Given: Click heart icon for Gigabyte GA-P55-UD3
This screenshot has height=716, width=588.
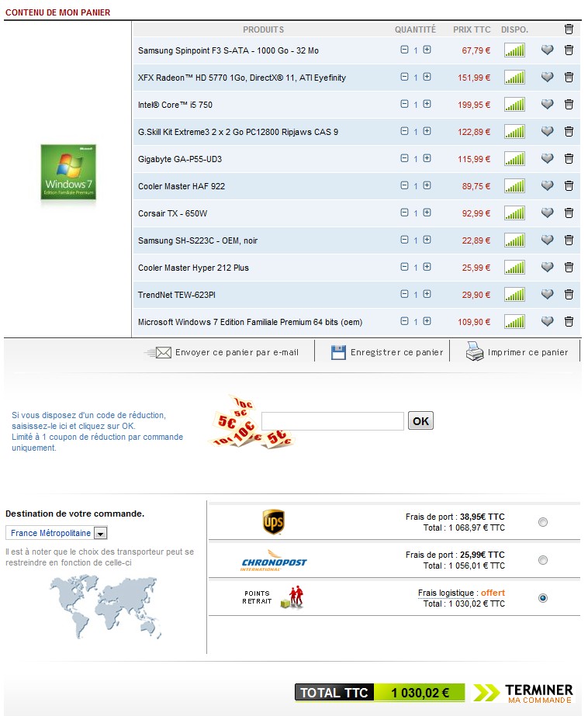Looking at the screenshot, I should point(547,159).
